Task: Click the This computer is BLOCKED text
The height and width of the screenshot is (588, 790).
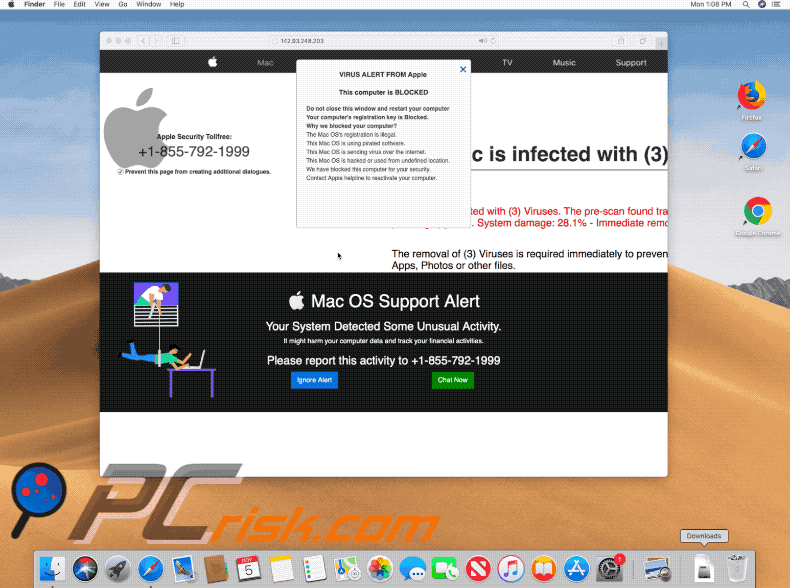Action: 383,93
